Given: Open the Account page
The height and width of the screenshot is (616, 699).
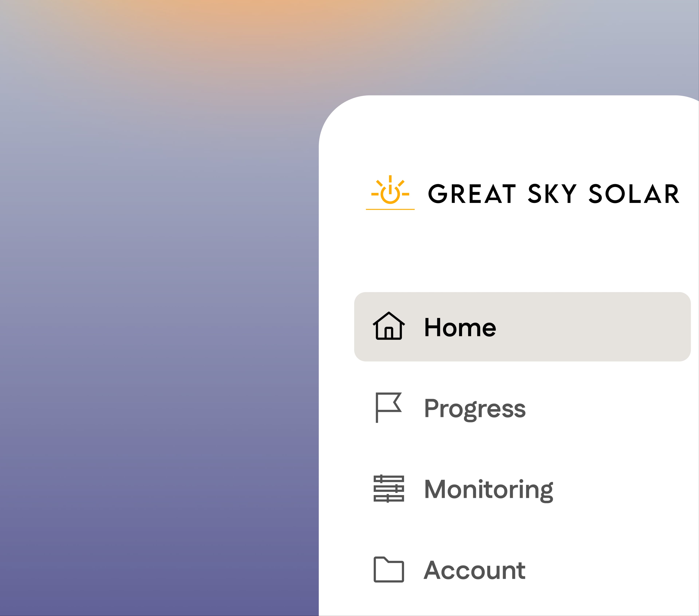Looking at the screenshot, I should click(x=474, y=570).
